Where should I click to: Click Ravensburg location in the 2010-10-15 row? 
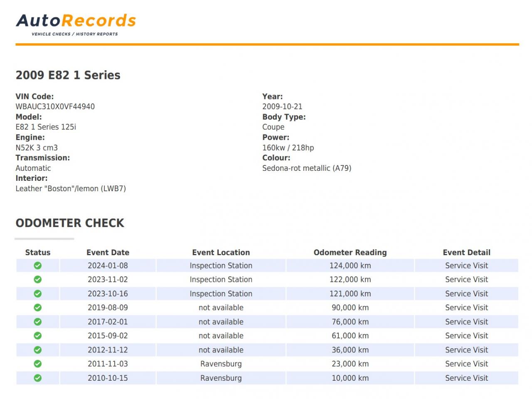tap(221, 378)
